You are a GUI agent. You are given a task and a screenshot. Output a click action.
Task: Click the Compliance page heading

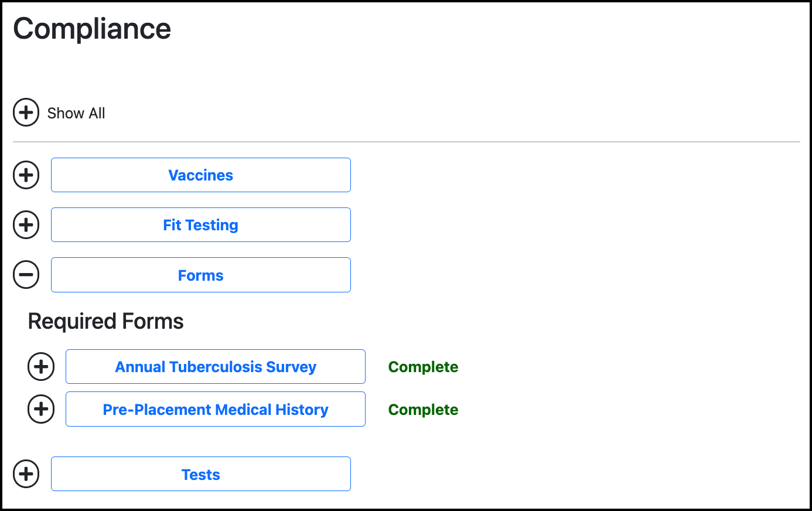(92, 28)
